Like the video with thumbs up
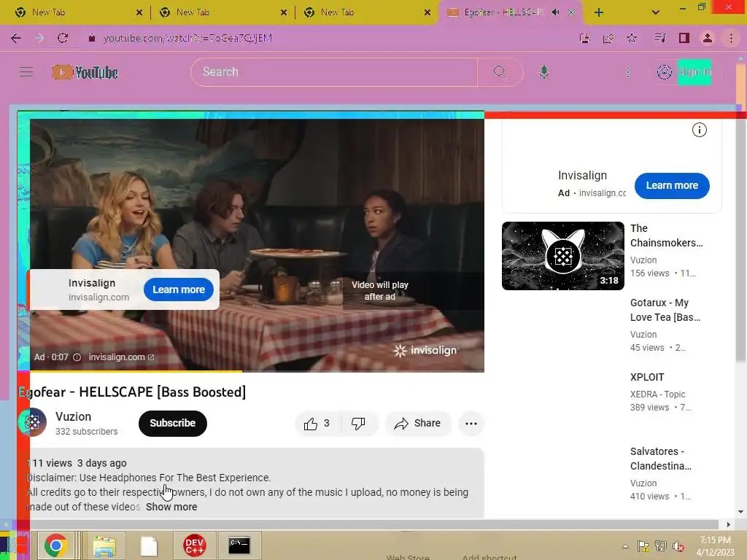This screenshot has width=747, height=560. [x=318, y=424]
